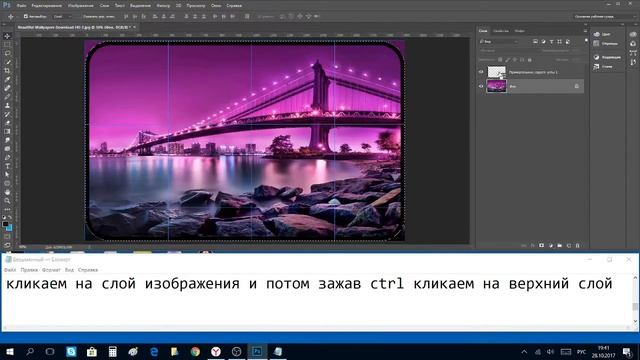Open Notepad's Правка menu

(x=29, y=270)
